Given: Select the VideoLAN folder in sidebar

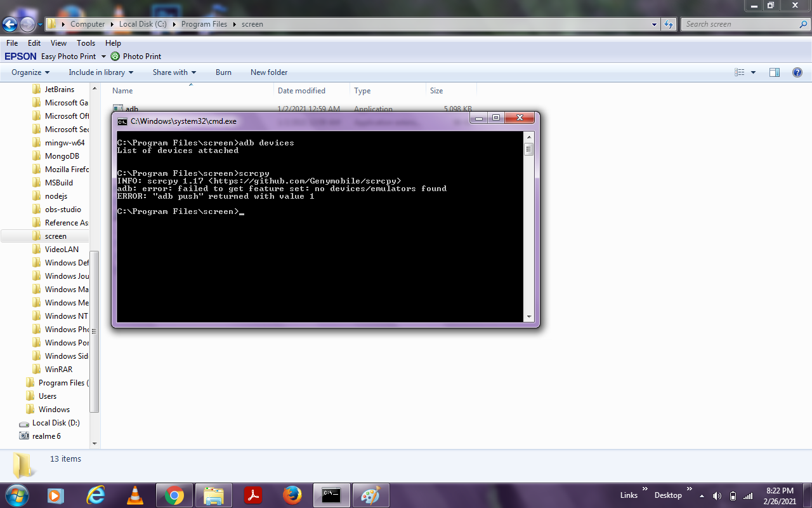Looking at the screenshot, I should click(62, 249).
